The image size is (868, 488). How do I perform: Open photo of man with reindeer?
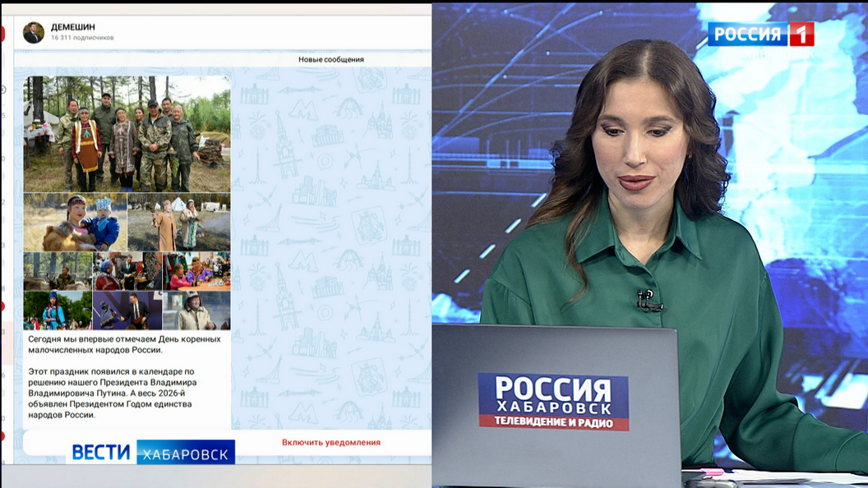tap(58, 271)
